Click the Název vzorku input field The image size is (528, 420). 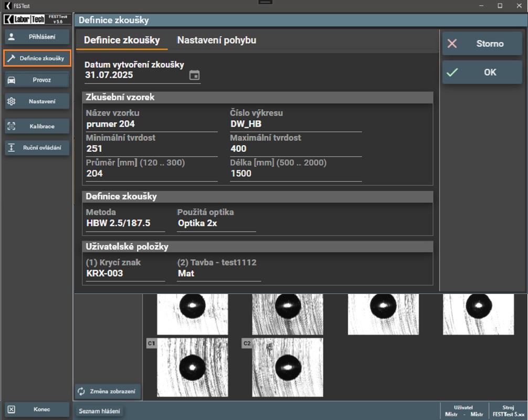(x=151, y=124)
